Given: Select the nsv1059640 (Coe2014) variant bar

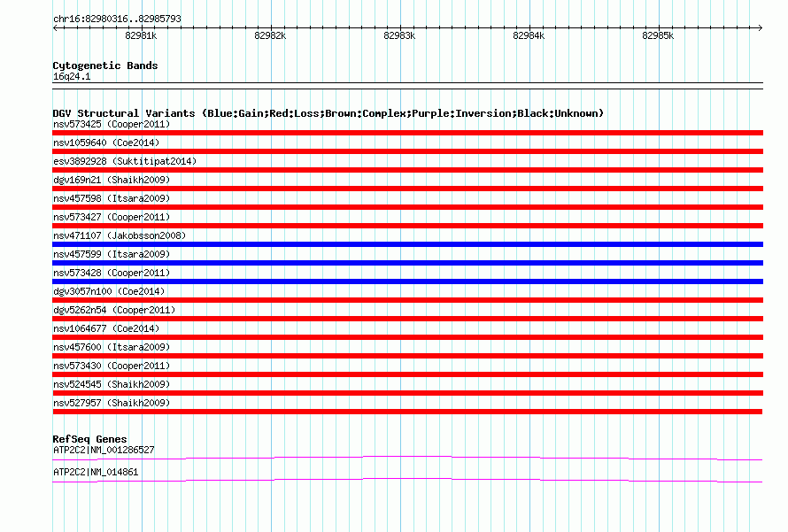Looking at the screenshot, I should pos(407,151).
